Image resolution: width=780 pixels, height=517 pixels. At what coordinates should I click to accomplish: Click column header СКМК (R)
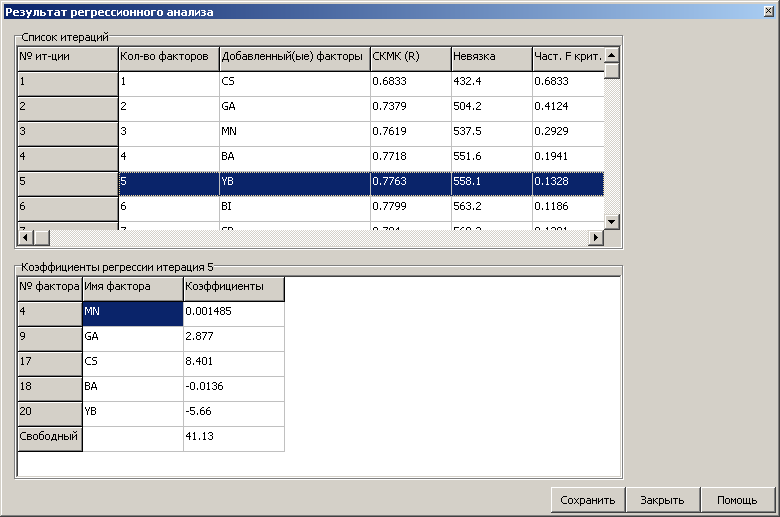[x=411, y=59]
